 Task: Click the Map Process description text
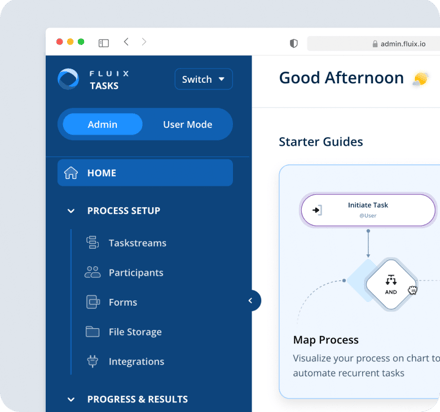pos(366,366)
